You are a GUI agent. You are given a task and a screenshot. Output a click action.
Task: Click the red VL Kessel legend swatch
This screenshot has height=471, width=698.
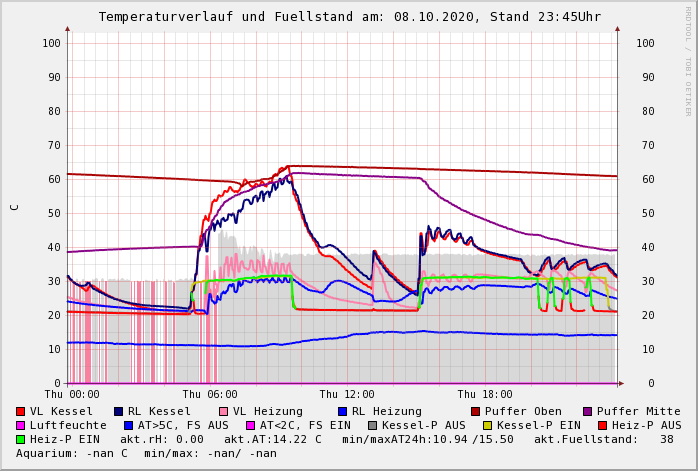pos(21,411)
